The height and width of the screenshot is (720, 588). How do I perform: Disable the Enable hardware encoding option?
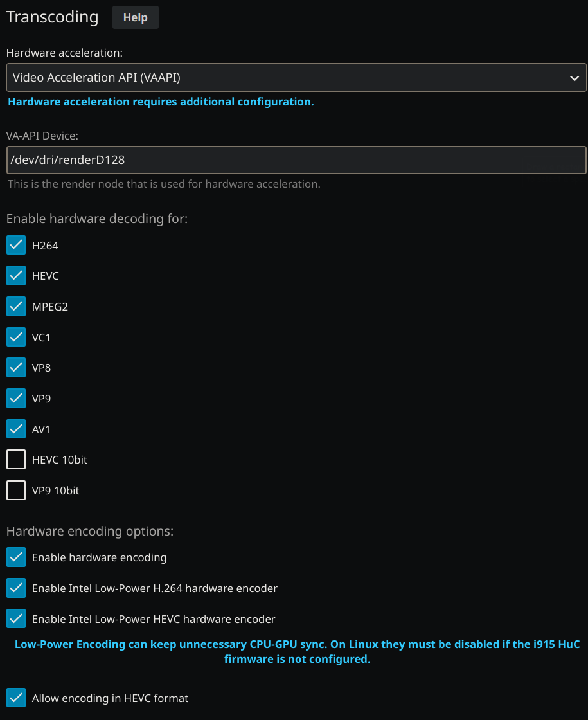pos(16,557)
